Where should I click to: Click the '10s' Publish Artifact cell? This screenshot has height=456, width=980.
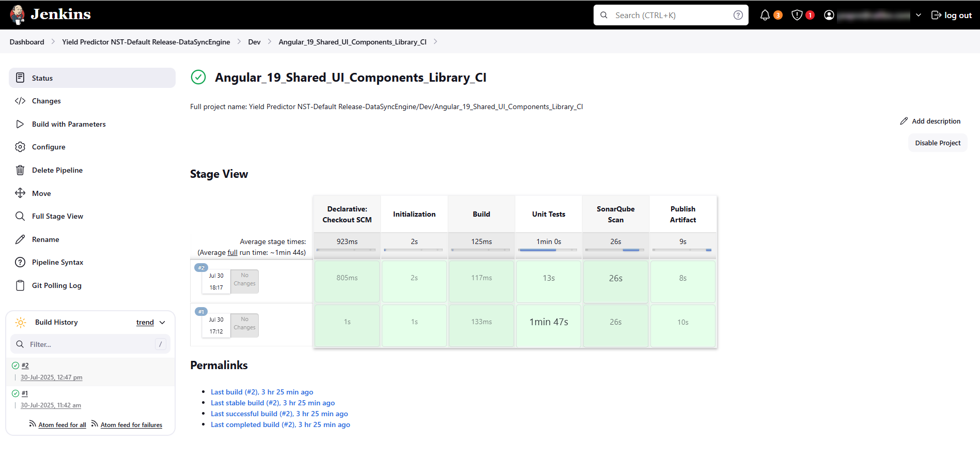[x=683, y=325]
